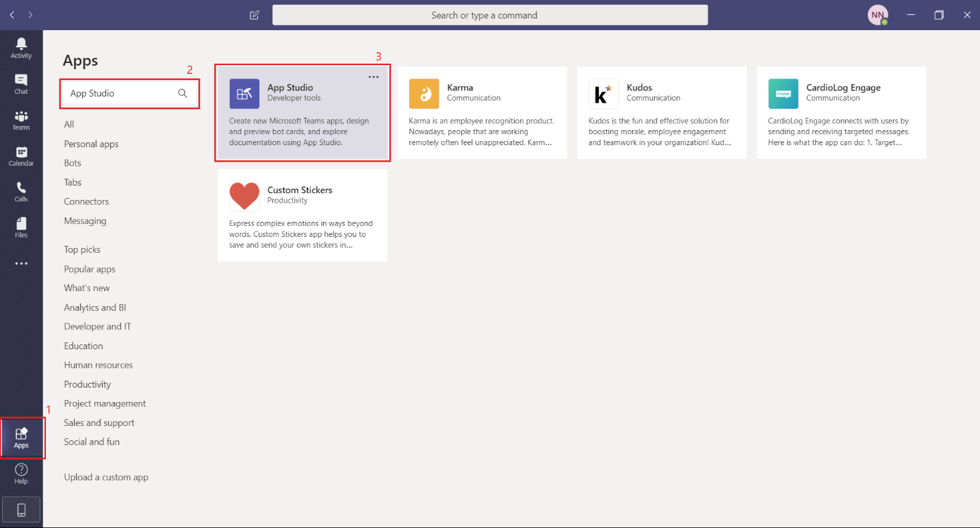Open Chat in the left sidebar
This screenshot has width=980, height=528.
[21, 84]
